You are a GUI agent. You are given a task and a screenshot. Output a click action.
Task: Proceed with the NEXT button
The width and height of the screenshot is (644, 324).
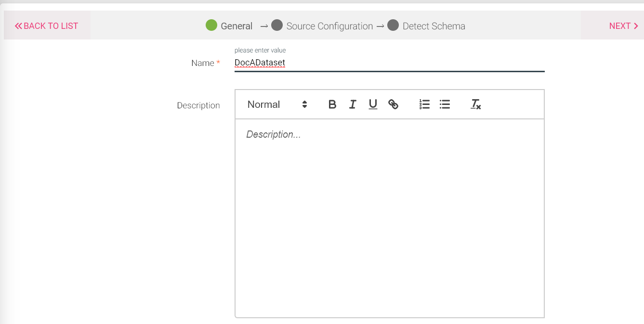pos(623,26)
